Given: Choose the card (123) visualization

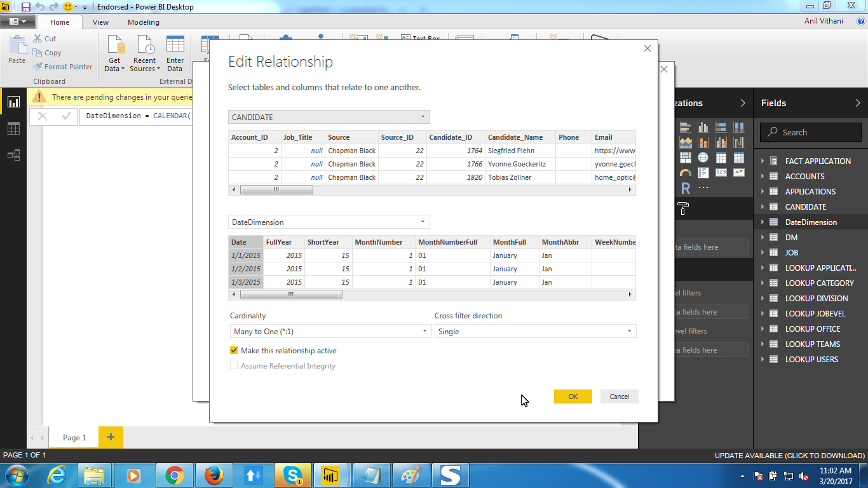Looking at the screenshot, I should pos(721,173).
